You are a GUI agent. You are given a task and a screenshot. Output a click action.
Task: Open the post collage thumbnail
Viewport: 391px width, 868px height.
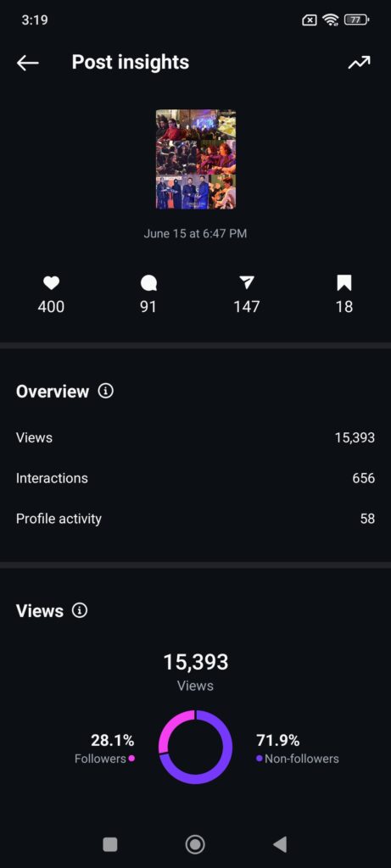[195, 159]
